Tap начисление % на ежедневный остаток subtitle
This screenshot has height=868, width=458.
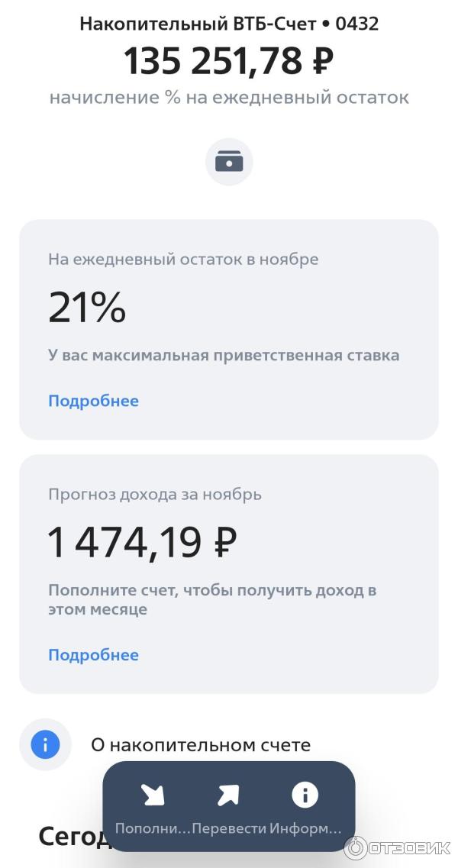(x=229, y=98)
